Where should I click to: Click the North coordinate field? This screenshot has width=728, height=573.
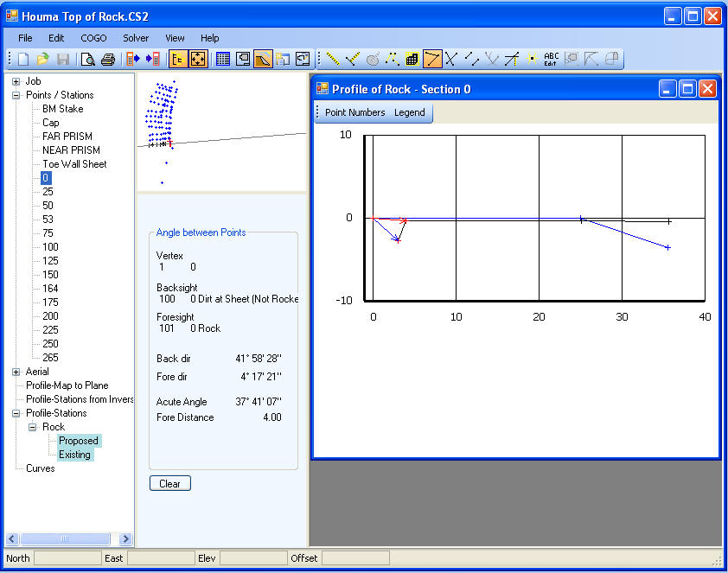coord(67,558)
